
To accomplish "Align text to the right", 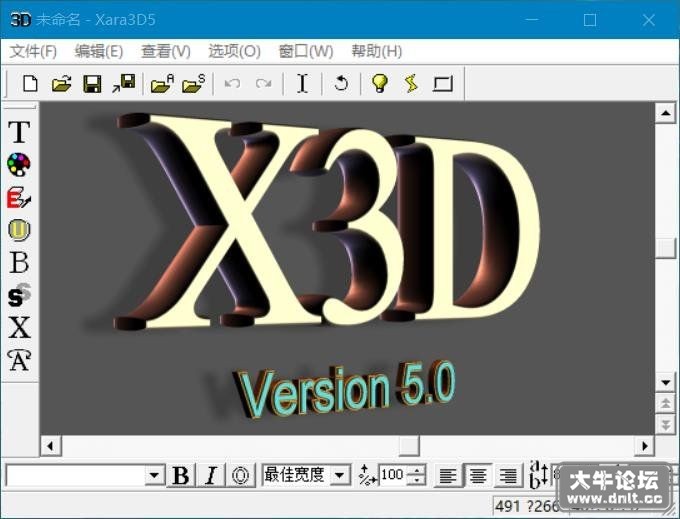I will coord(508,475).
